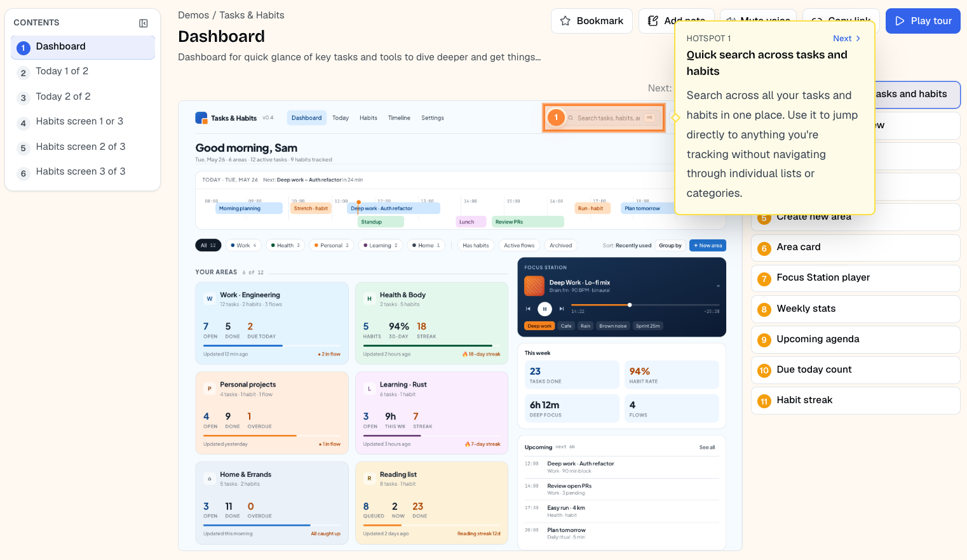The image size is (967, 560).
Task: Click number badge 11 beside Habit streak
Action: (764, 401)
